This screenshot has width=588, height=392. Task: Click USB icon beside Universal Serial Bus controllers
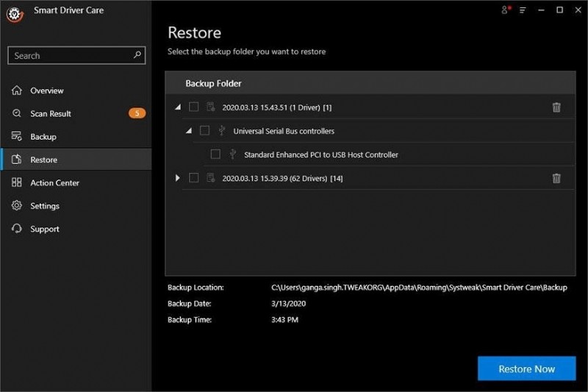click(222, 130)
